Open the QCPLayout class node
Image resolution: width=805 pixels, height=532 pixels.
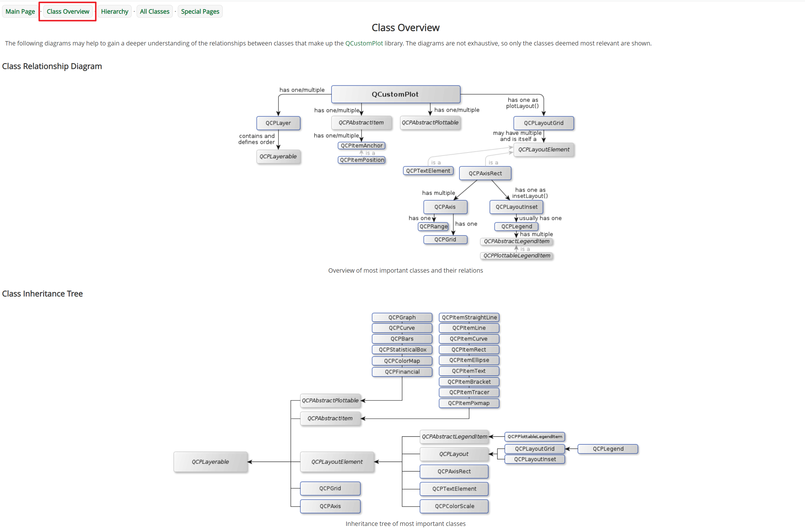point(454,454)
